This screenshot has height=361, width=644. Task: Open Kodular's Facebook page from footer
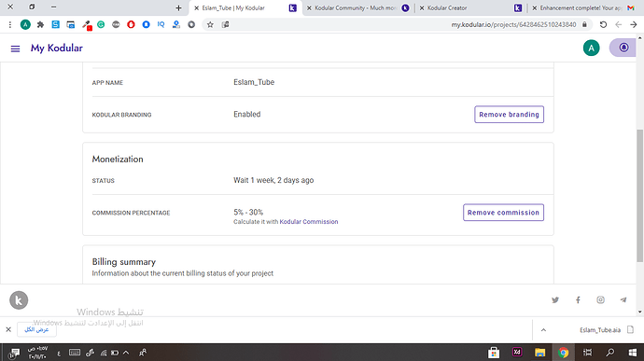point(578,299)
